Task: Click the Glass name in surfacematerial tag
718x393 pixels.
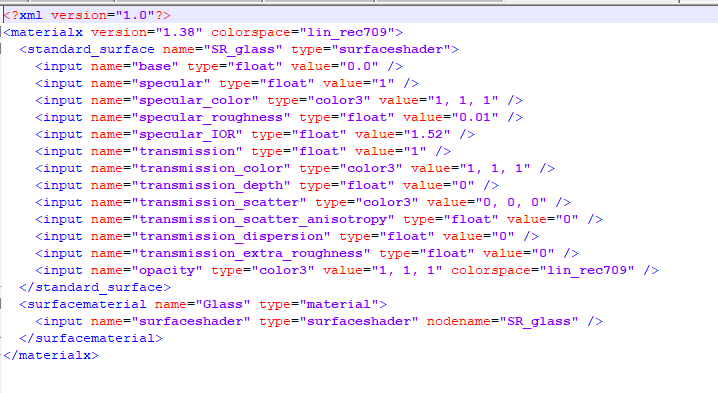Action: click(223, 304)
